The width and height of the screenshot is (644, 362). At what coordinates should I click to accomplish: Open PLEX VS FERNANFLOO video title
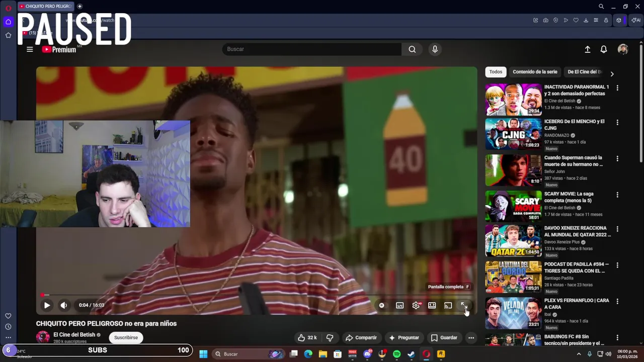(x=577, y=304)
